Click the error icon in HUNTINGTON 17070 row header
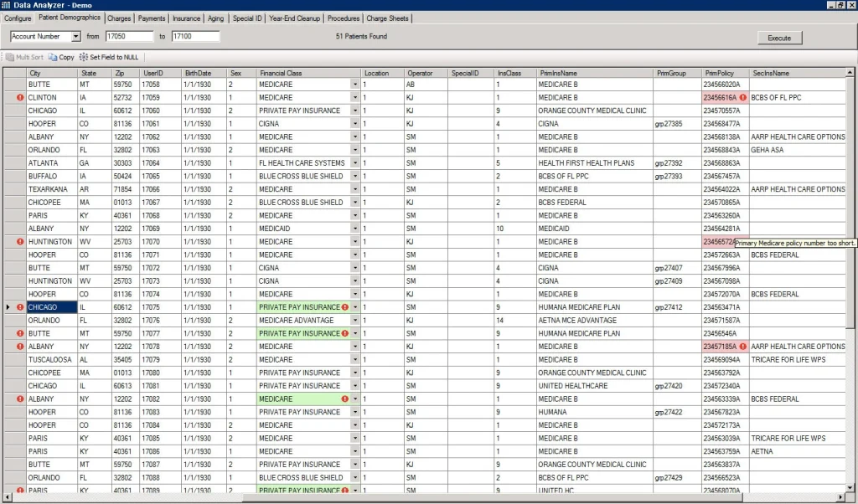Image resolution: width=858 pixels, height=504 pixels. 20,242
